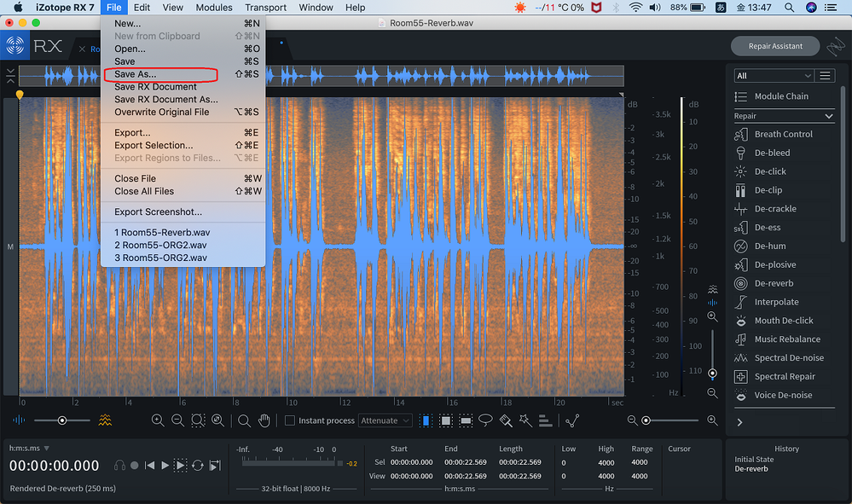Adjust the horizontal zoom slider handle
The width and height of the screenshot is (852, 504).
pyautogui.click(x=646, y=420)
